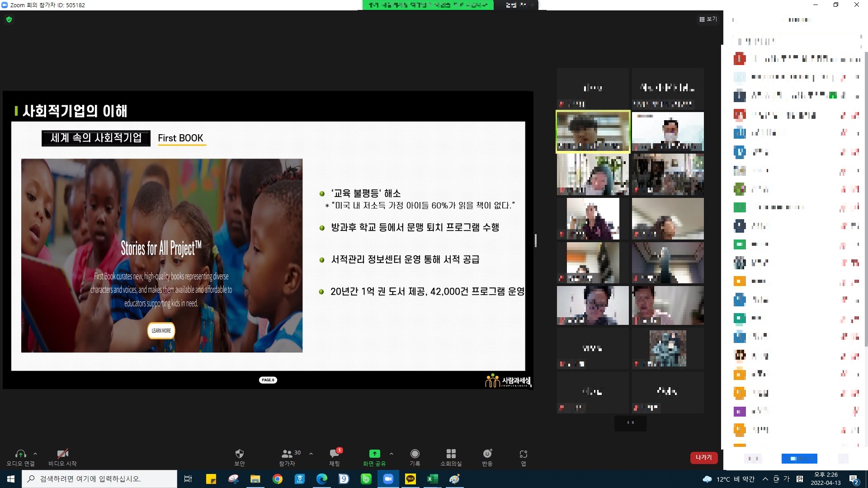The width and height of the screenshot is (868, 488).
Task: Click the First BOOK heading on the slide
Action: click(x=181, y=138)
